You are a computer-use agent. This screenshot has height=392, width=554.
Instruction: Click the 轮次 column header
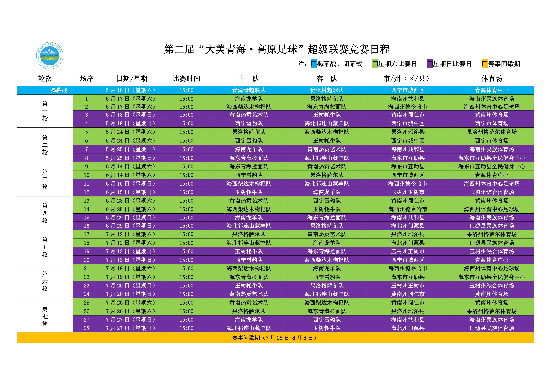[x=45, y=78]
